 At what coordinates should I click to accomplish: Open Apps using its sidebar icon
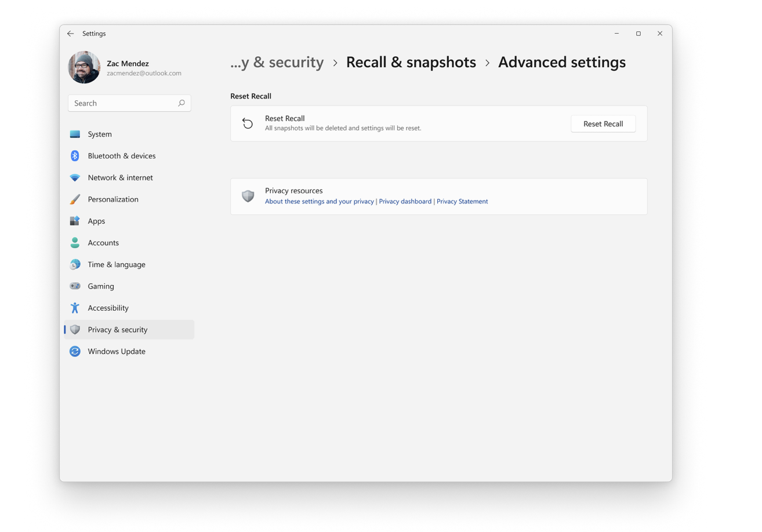(75, 221)
